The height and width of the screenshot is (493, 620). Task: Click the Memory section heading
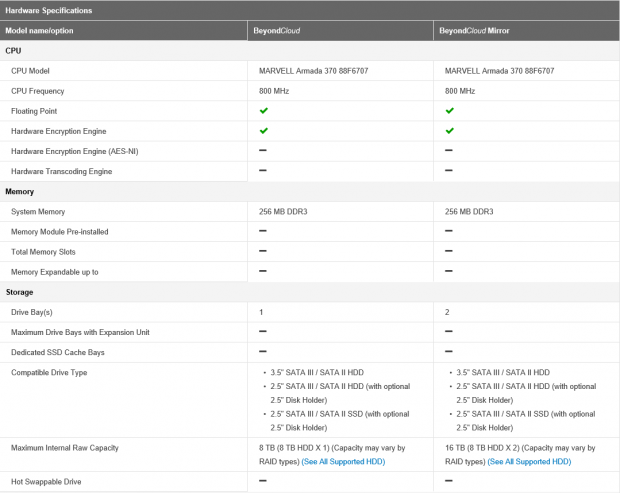pyautogui.click(x=19, y=191)
